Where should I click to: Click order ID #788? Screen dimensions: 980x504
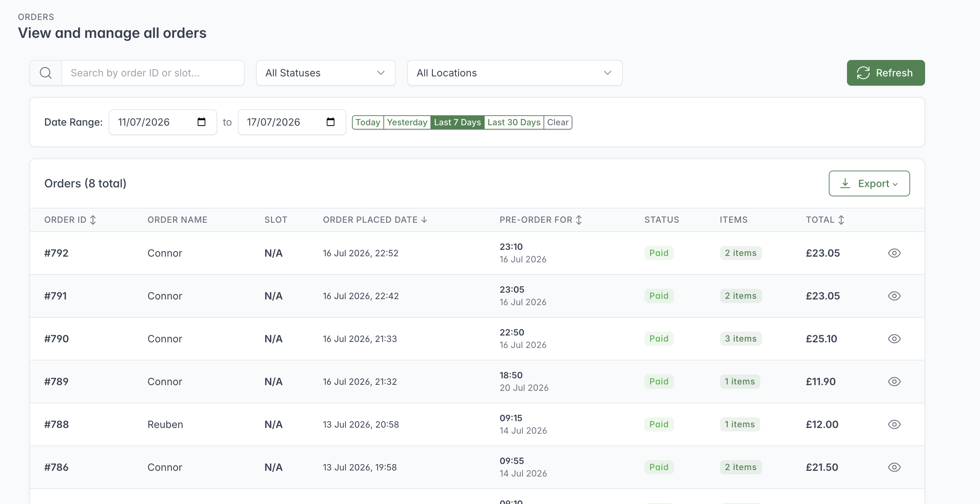point(56,424)
